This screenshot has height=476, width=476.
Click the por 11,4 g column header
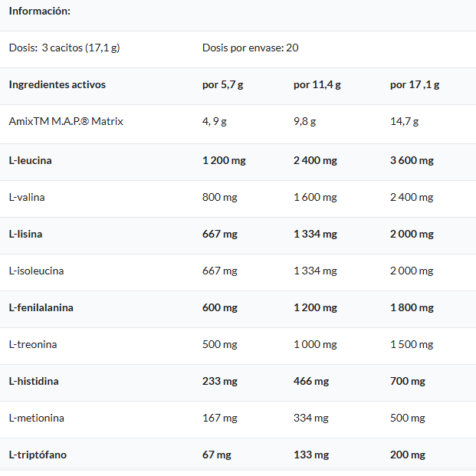317,84
